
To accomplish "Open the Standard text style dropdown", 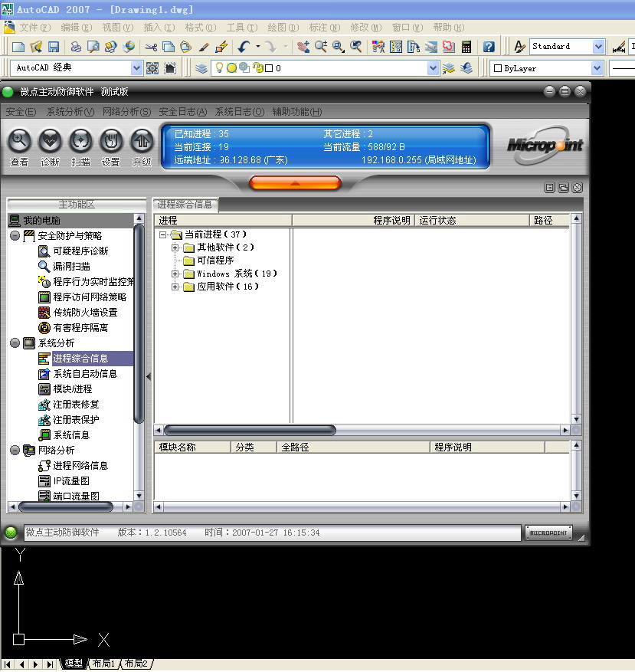I will [598, 46].
